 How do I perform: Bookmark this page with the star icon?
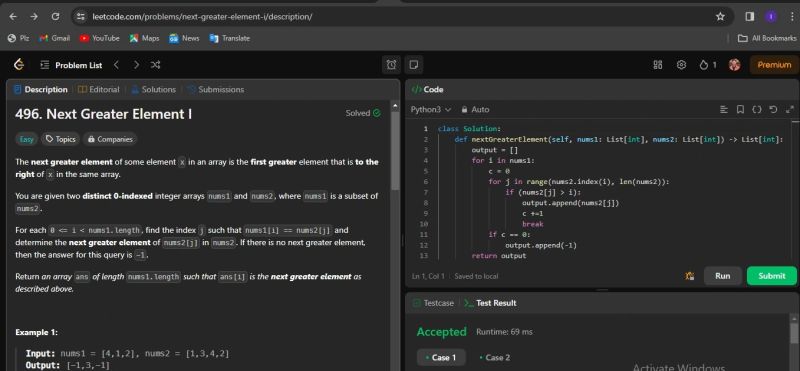coord(720,17)
